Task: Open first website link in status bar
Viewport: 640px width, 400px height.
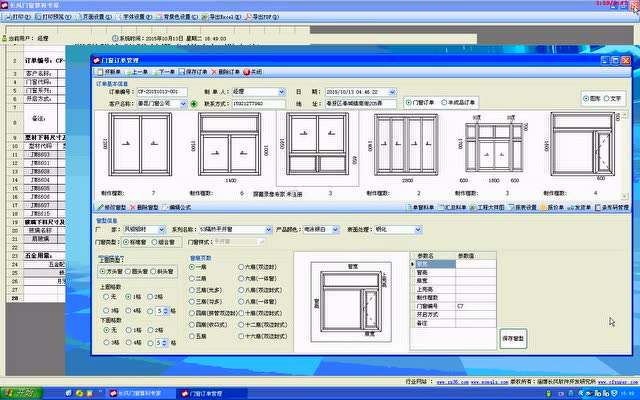Action: point(453,382)
